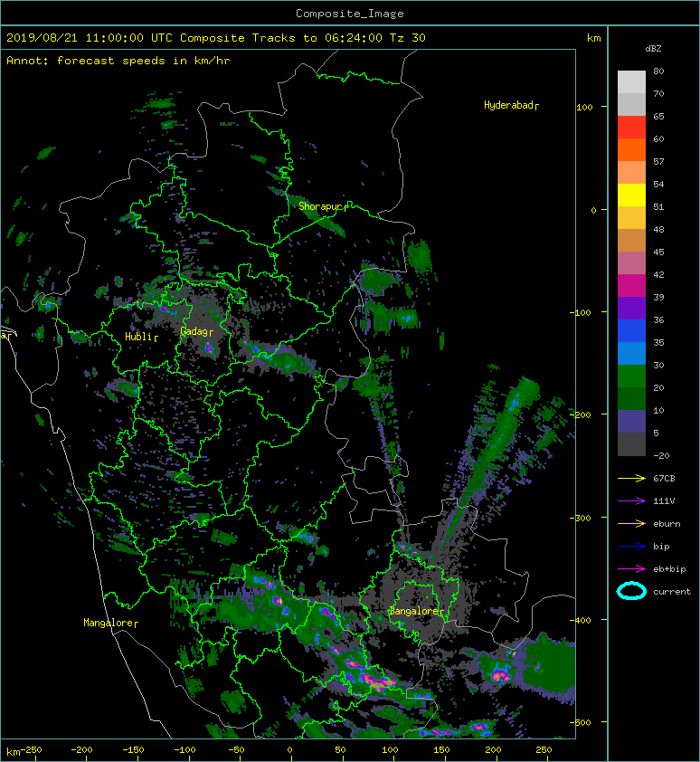The height and width of the screenshot is (762, 700).
Task: Click the '111V' legend label
Action: pyautogui.click(x=664, y=501)
